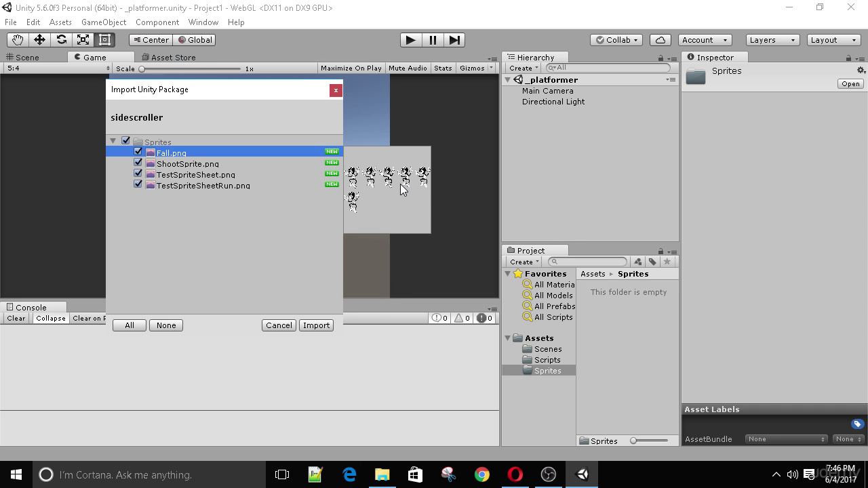Collapse the Sprites folder in import dialog
868x488 pixels.
click(x=113, y=141)
